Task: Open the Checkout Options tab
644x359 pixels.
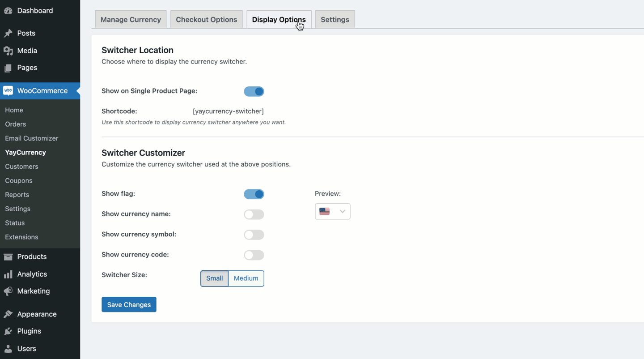Action: [x=206, y=19]
